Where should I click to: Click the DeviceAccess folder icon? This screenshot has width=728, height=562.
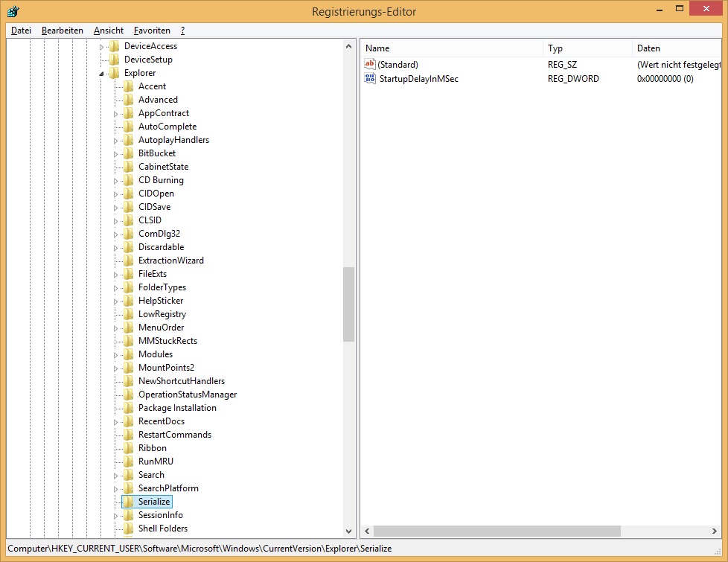(x=114, y=46)
